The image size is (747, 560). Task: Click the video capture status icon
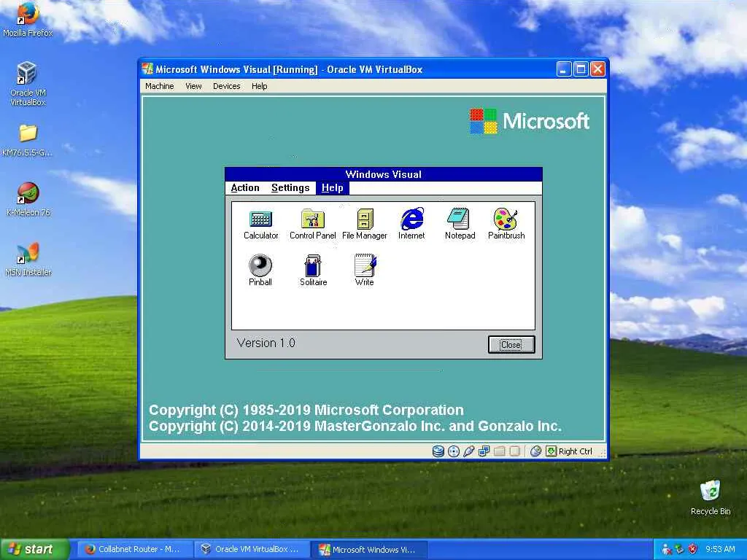[x=514, y=451]
